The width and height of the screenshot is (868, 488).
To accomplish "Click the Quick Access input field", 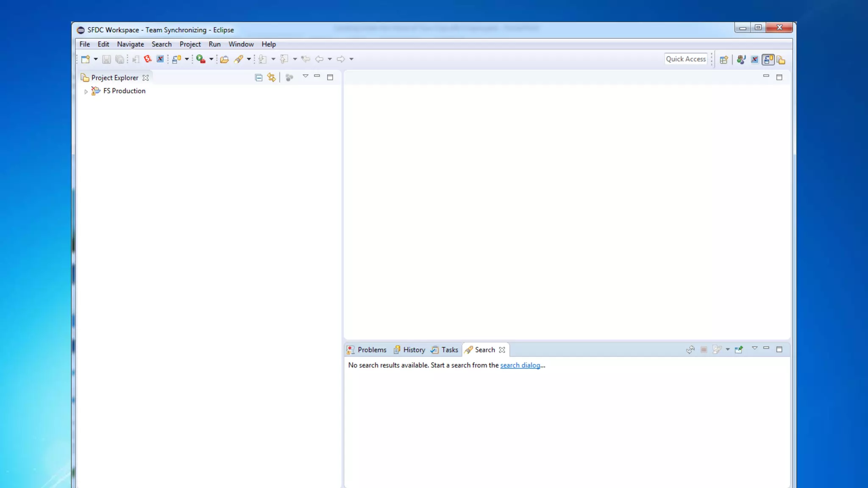I will pyautogui.click(x=685, y=59).
